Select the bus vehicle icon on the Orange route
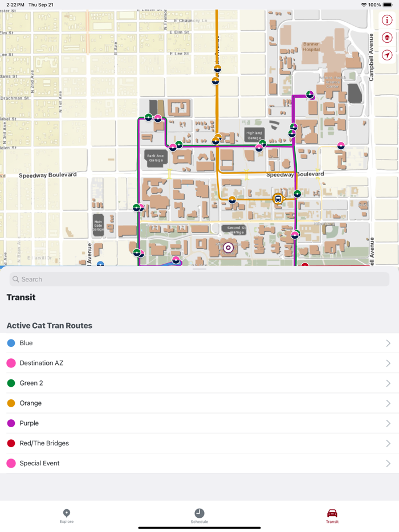This screenshot has width=399, height=532. coord(278,199)
